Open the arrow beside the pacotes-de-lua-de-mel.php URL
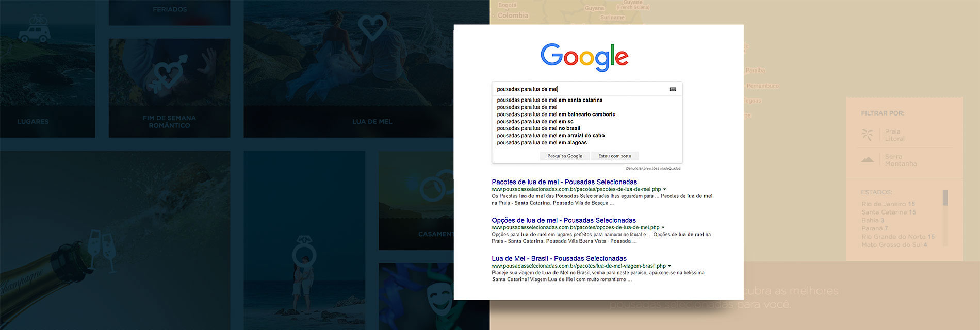The width and height of the screenshot is (980, 330). click(664, 189)
